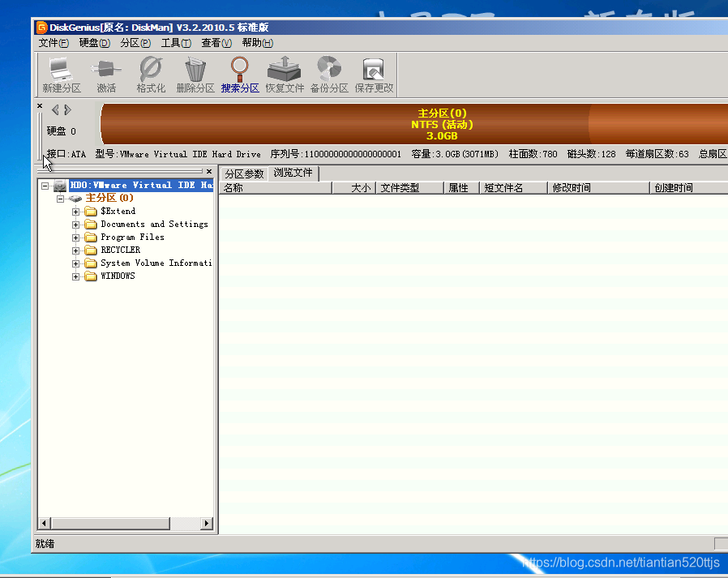Sort file list by 短文件名 column

(x=513, y=187)
